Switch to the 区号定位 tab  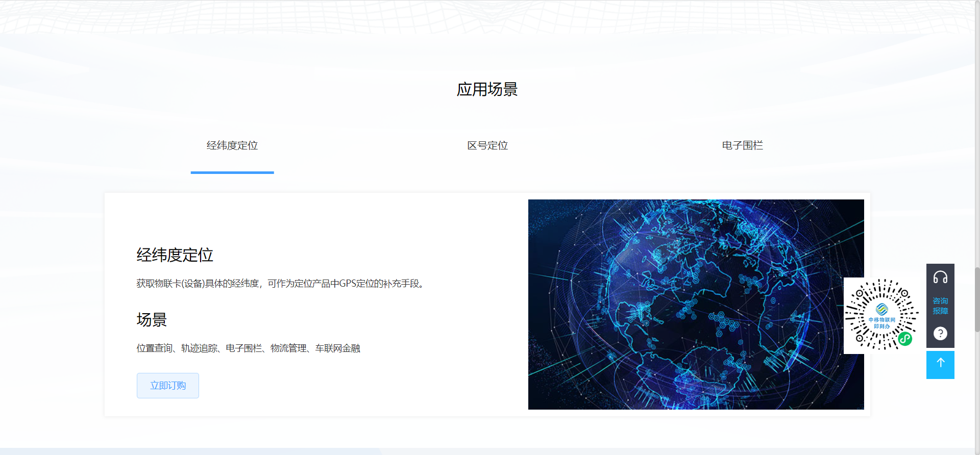(487, 145)
